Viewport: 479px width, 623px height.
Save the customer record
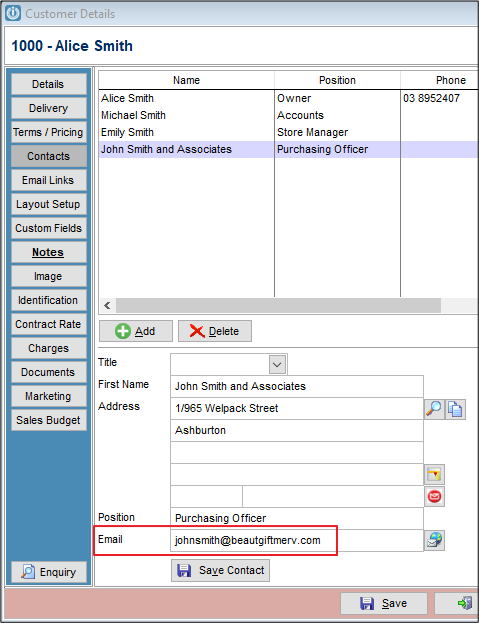(384, 603)
